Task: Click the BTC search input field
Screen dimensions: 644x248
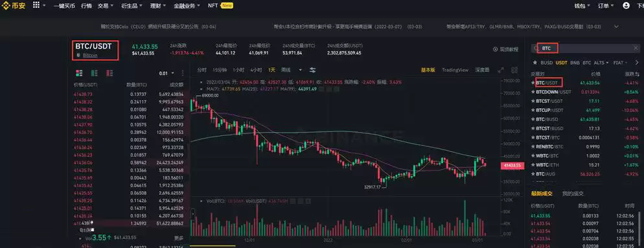Action: point(585,49)
